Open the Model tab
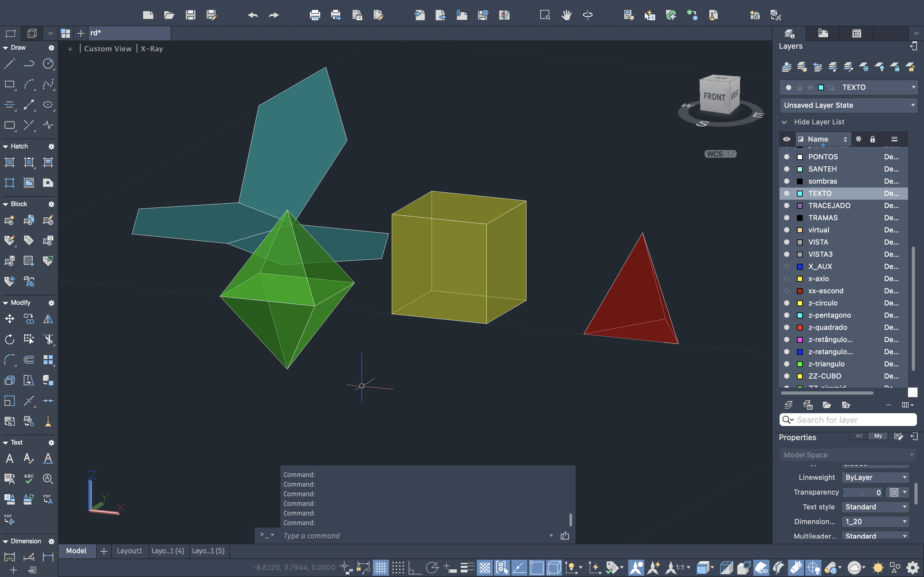The height and width of the screenshot is (577, 924). [x=76, y=551]
